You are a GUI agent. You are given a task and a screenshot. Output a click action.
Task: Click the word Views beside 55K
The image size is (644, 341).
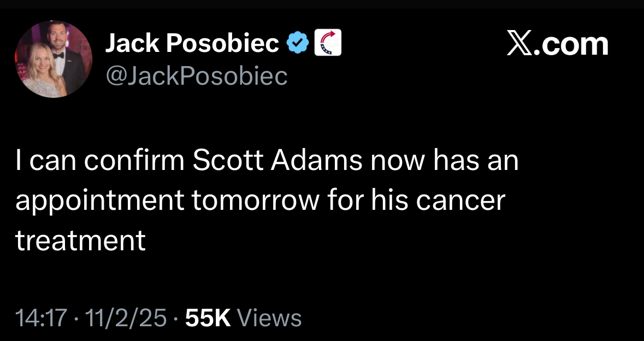click(270, 318)
